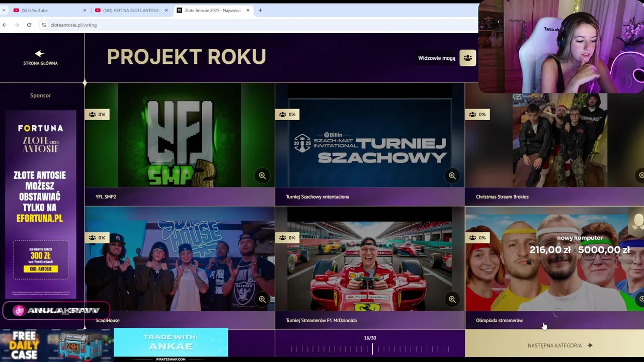Click the Sponsor label
This screenshot has width=644, height=362.
[40, 95]
